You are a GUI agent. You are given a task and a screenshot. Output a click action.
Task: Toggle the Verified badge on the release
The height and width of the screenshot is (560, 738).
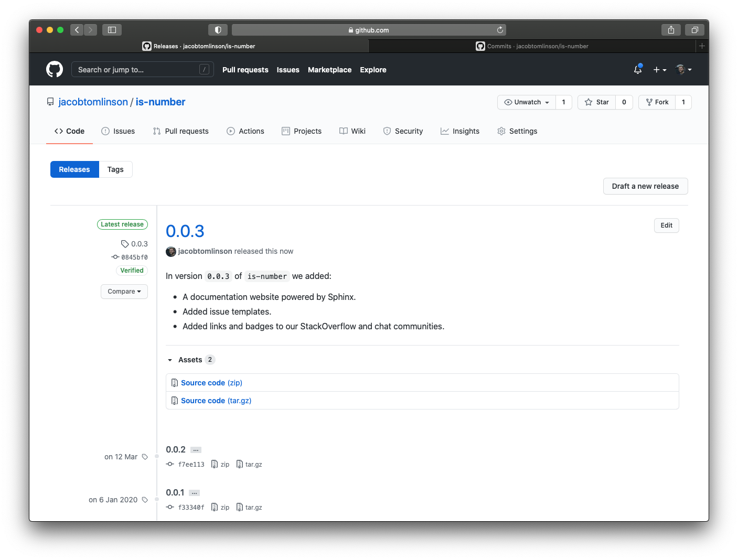pyautogui.click(x=132, y=270)
